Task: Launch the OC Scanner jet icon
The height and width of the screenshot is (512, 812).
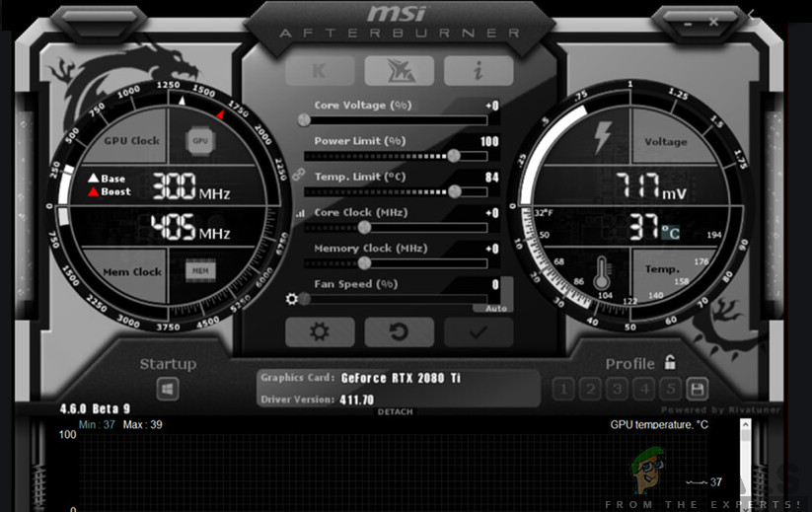Action: click(400, 70)
